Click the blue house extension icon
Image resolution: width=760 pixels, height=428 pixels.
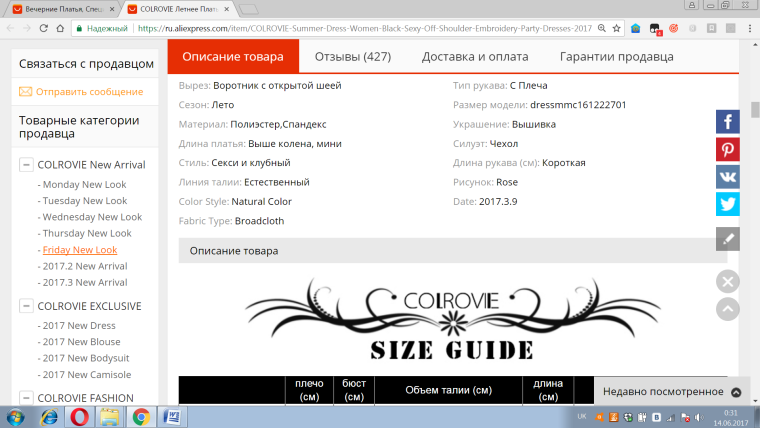point(635,29)
